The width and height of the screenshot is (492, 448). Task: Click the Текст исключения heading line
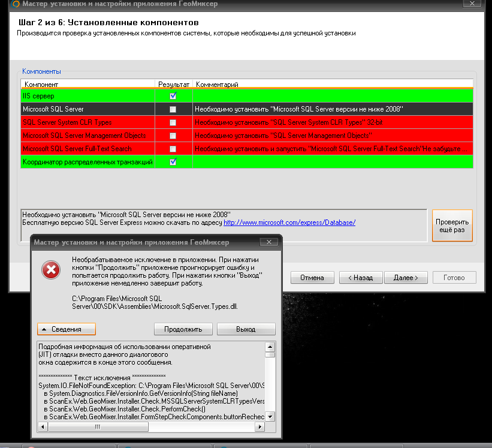click(x=102, y=378)
